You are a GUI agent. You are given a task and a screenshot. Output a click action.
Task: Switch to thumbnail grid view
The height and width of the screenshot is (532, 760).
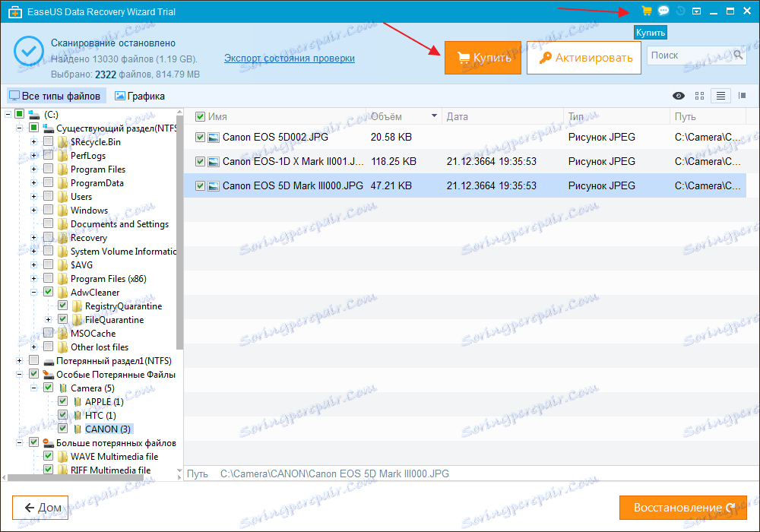(x=699, y=96)
